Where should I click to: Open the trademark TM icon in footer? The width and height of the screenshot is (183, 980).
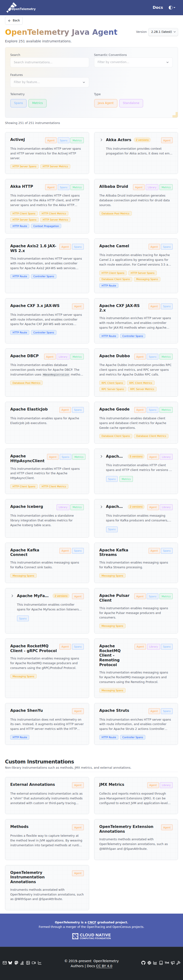tap(167, 963)
